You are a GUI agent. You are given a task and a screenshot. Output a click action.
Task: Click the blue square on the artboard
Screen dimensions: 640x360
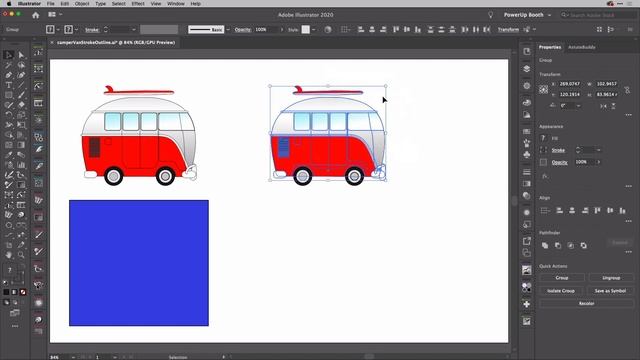(139, 263)
